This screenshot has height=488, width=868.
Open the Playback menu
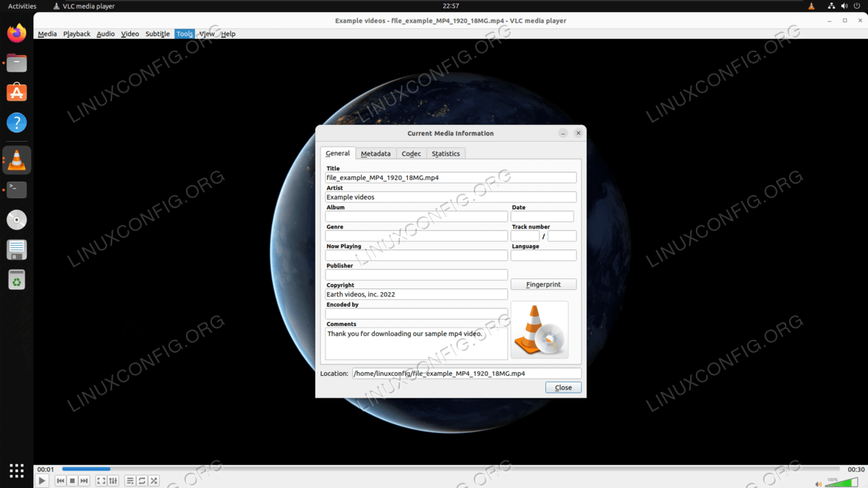77,34
